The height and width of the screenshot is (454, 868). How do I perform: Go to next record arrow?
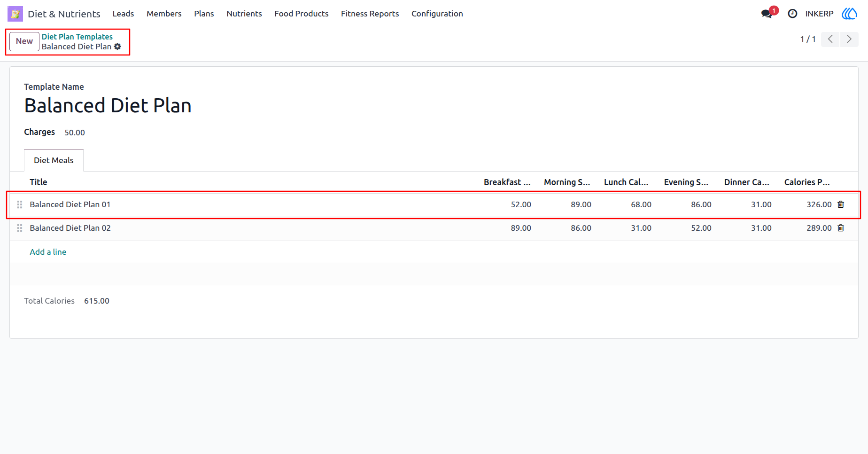(x=849, y=39)
